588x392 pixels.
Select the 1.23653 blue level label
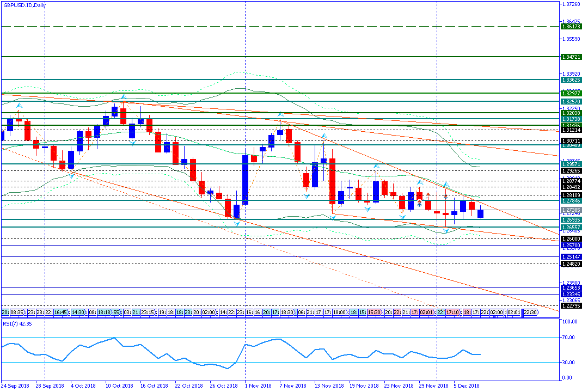pos(571,287)
